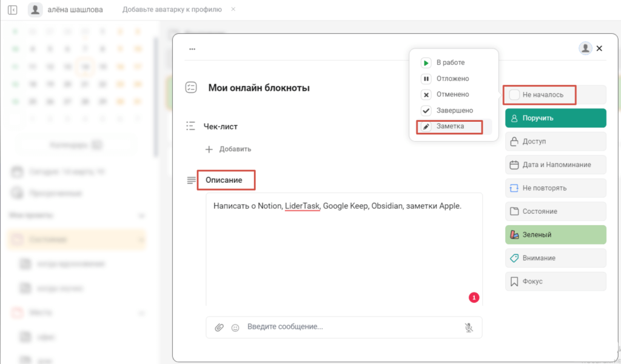Open the three-dots task menu
Screen dimensions: 621x364
coord(192,48)
